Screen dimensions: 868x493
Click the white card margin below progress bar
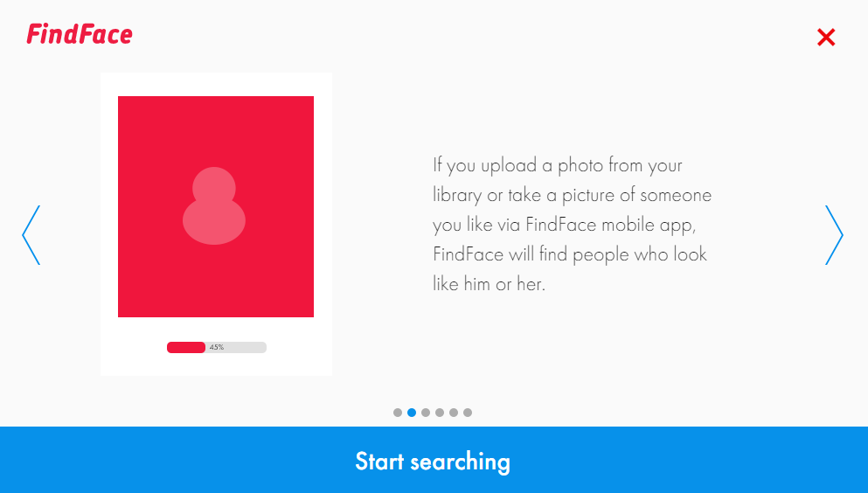tap(216, 365)
